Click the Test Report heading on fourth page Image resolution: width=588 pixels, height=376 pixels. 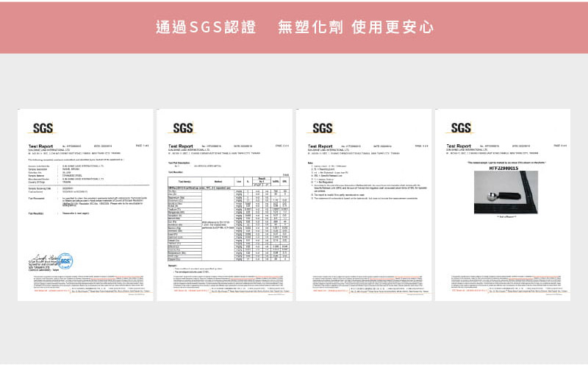click(x=459, y=146)
